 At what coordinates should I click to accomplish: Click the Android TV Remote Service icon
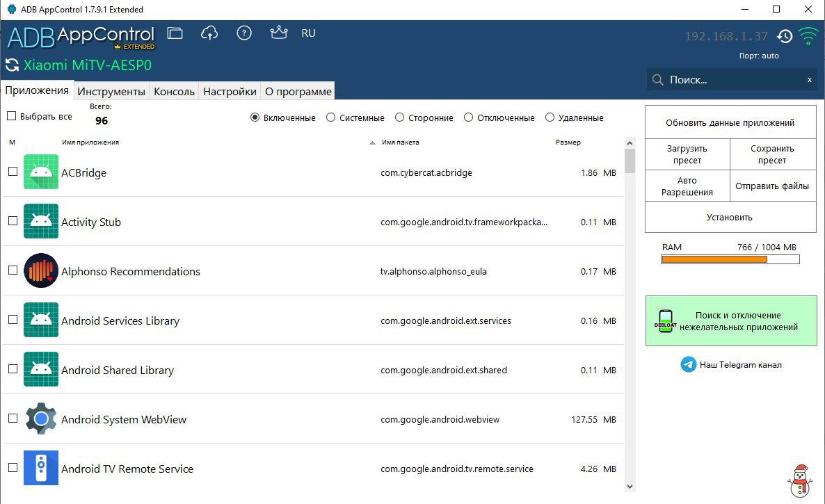pos(41,468)
